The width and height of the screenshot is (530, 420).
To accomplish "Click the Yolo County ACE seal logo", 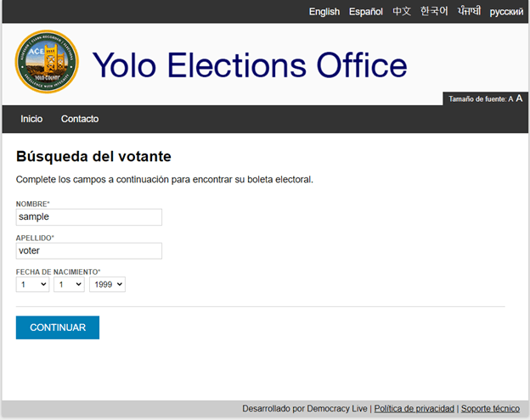I will click(47, 61).
